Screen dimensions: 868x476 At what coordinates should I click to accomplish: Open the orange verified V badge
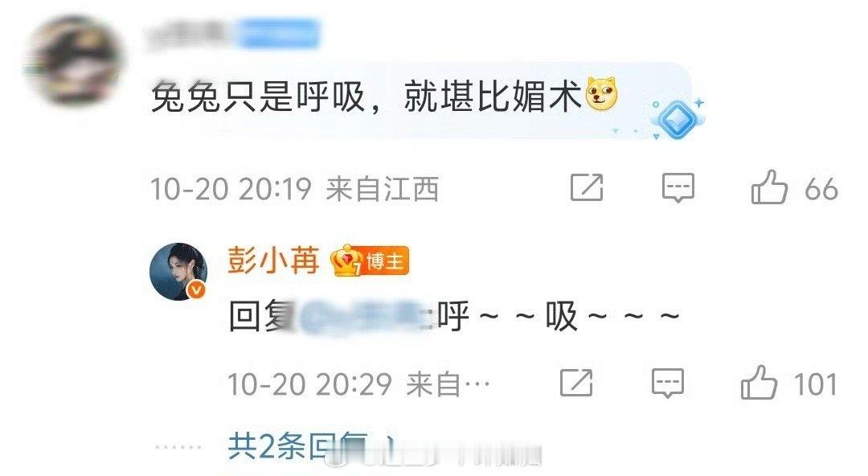(x=197, y=289)
